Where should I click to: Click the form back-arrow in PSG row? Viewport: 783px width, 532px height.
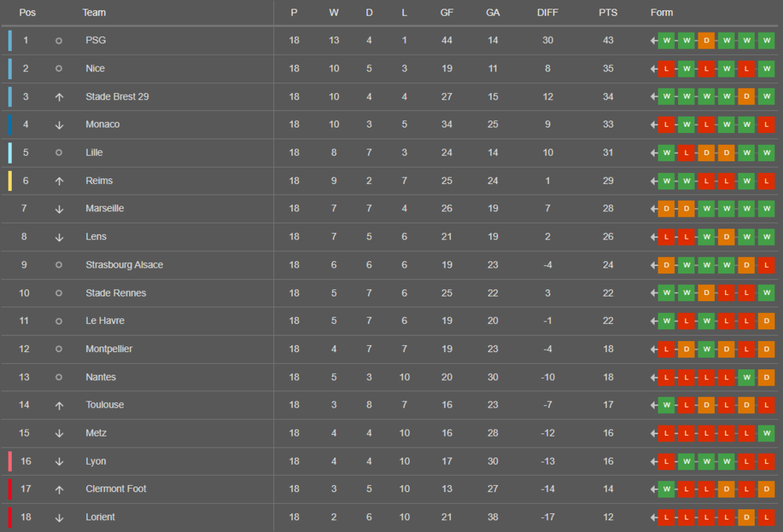(x=653, y=41)
